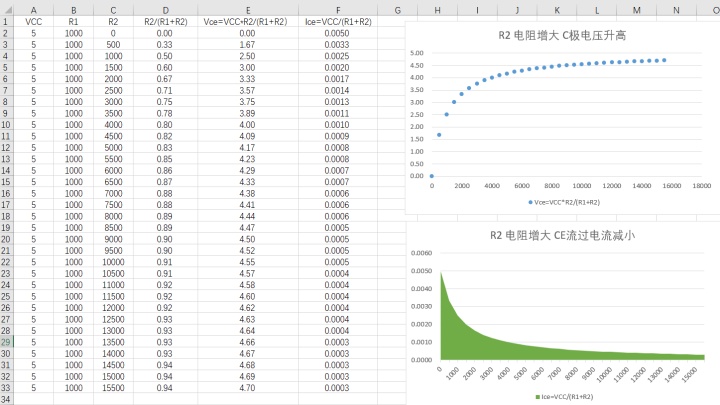Click the select-all corner of the sheet

(5, 9)
